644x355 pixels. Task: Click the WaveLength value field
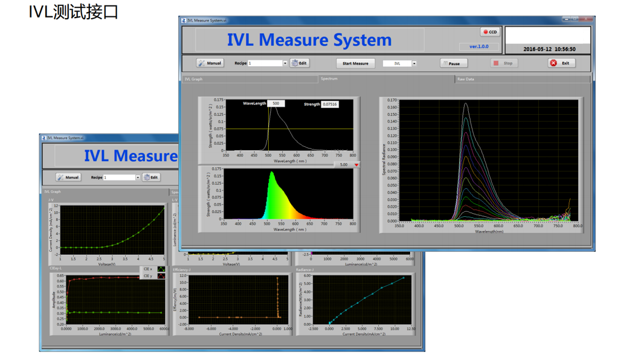pos(276,104)
